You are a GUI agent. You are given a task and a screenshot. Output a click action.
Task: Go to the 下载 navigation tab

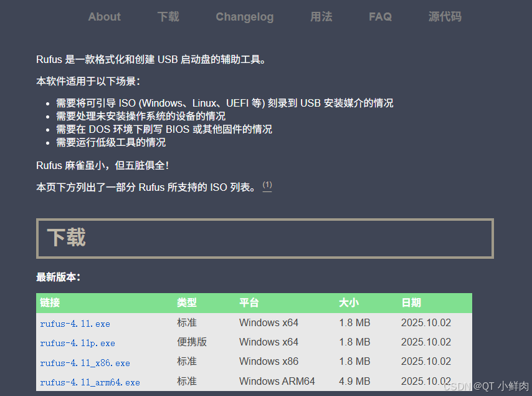[168, 17]
